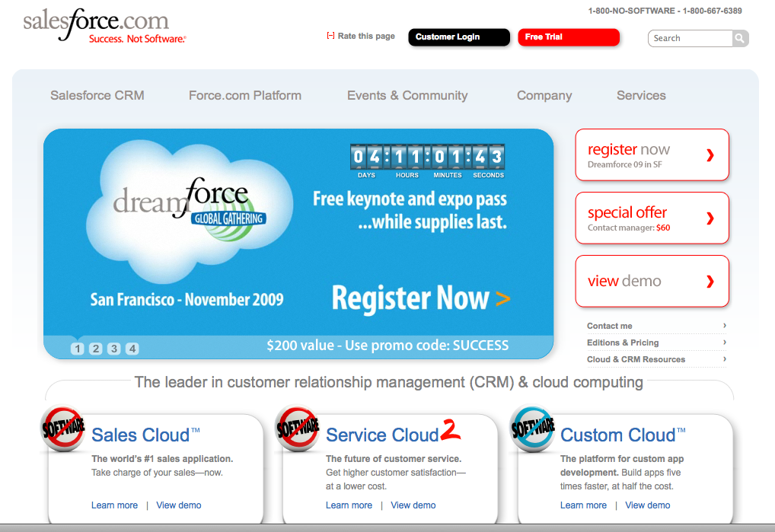Click the red chevron on special offer card
Image resolution: width=775 pixels, height=532 pixels.
710,218
